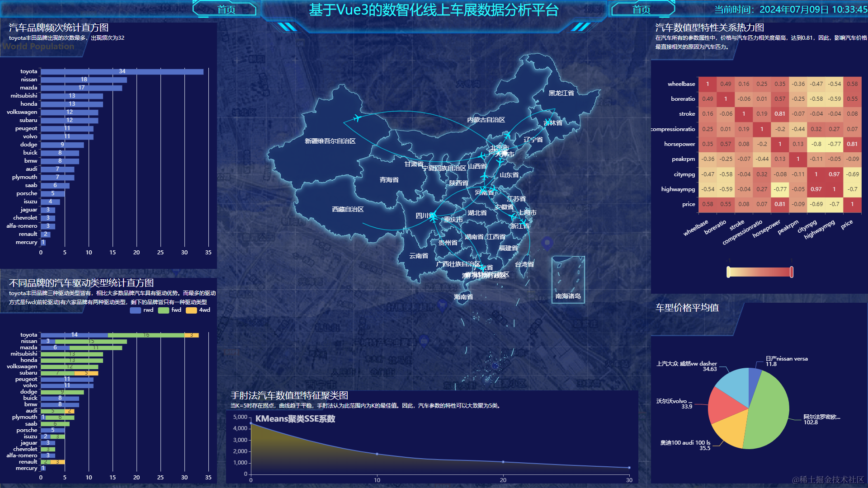The width and height of the screenshot is (868, 488).
Task: Click the KMeans SSE data point at 10
Action: [x=377, y=454]
